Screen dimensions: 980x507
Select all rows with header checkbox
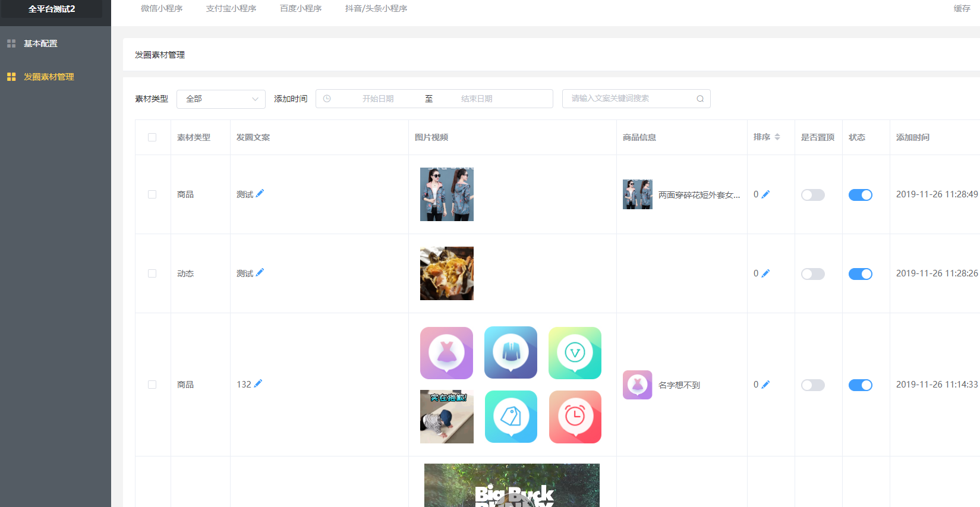coord(152,137)
